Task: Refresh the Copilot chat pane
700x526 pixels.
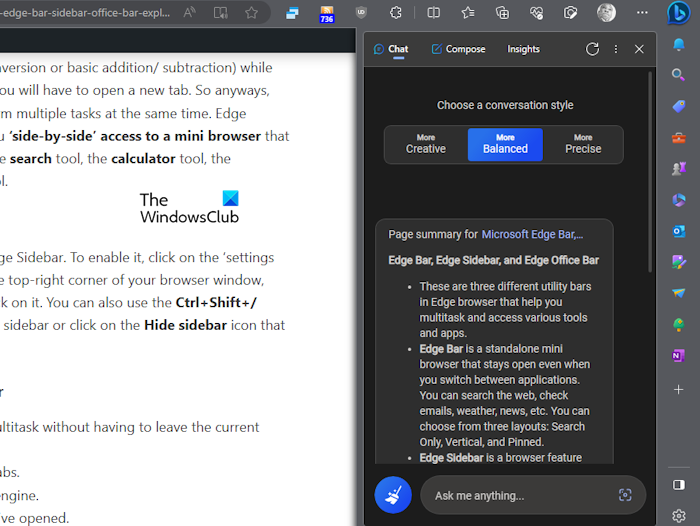Action: point(592,49)
